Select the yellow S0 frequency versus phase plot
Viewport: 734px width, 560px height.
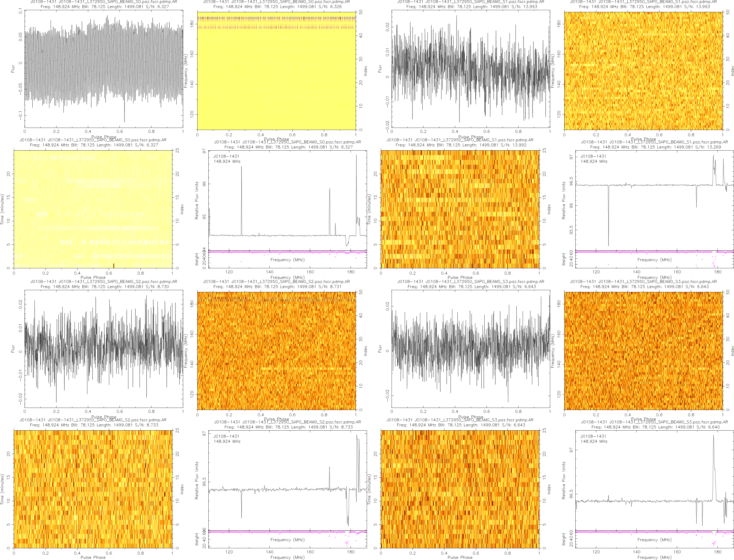point(276,71)
